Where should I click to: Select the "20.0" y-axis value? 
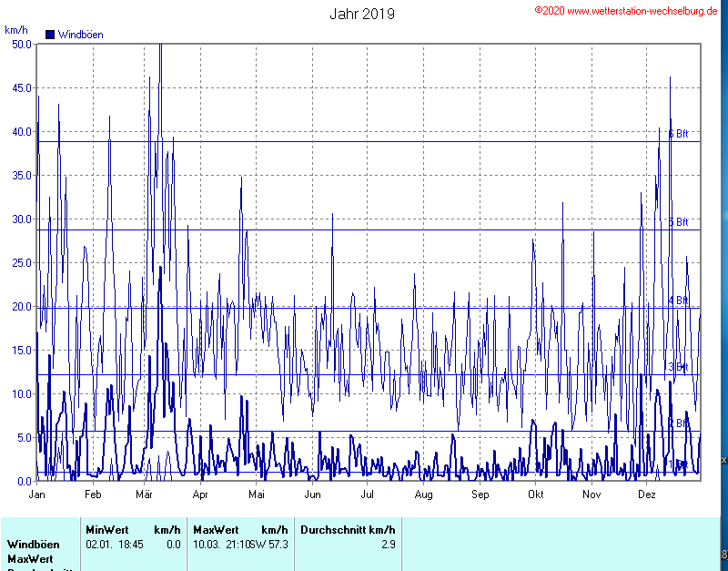tap(22, 307)
